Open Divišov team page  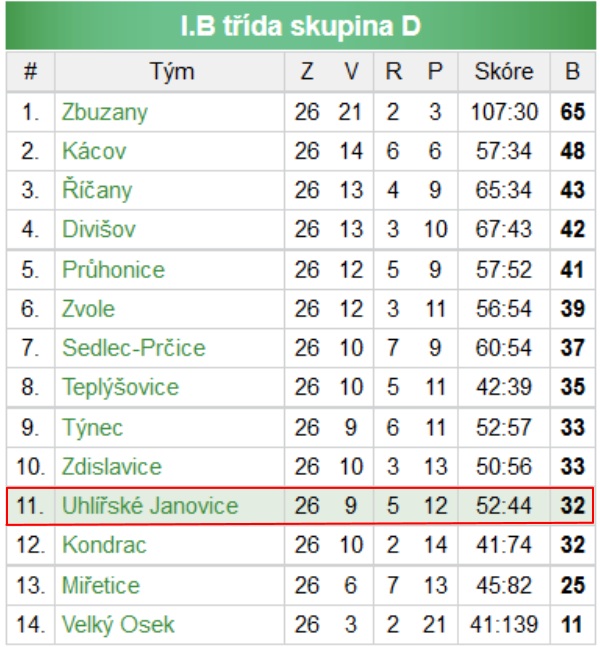(x=99, y=229)
